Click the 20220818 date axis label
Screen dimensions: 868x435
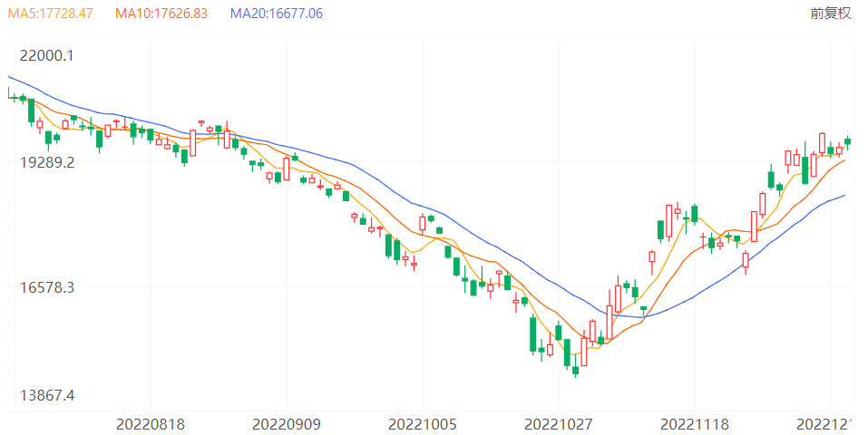150,424
